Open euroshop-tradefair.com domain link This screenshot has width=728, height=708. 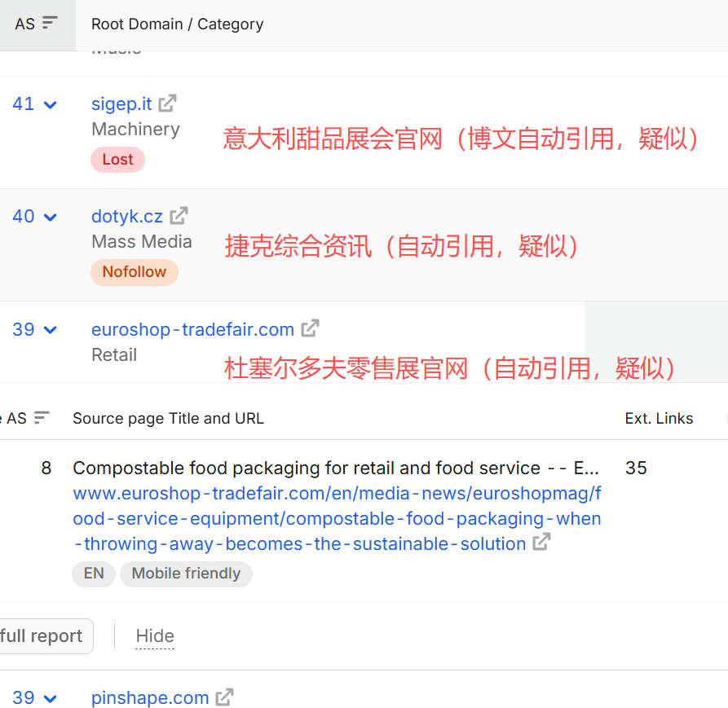coord(192,329)
